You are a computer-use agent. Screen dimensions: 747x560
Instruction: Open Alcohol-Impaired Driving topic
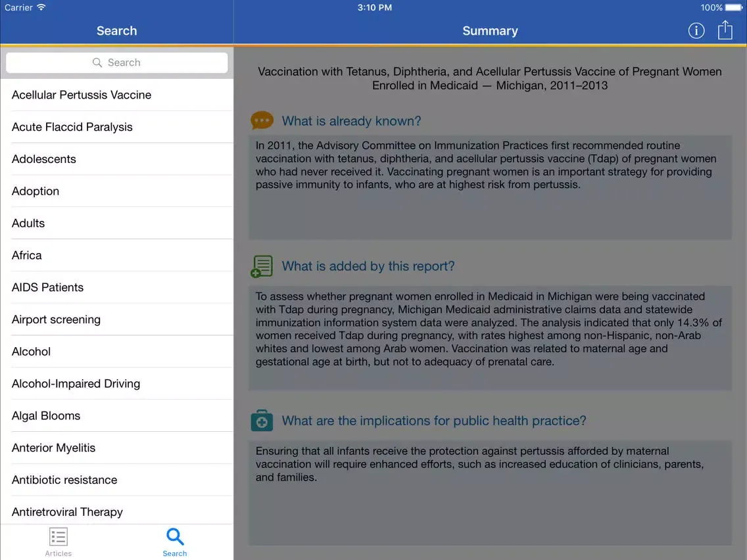pyautogui.click(x=117, y=384)
